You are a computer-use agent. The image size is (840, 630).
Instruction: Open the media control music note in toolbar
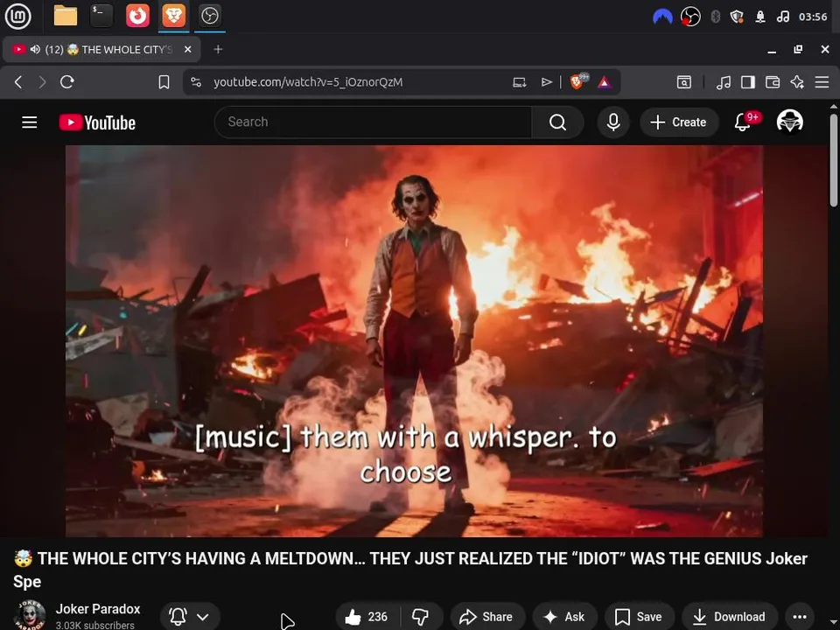724,82
